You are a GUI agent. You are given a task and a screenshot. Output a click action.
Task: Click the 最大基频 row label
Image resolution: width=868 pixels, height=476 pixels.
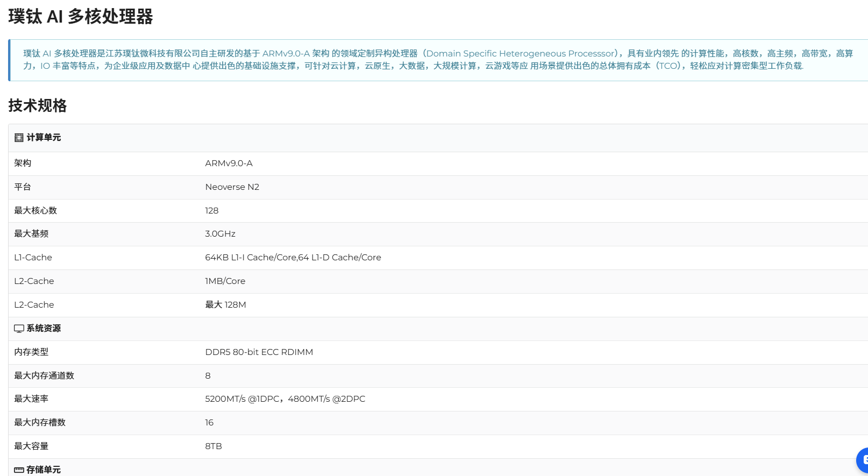pyautogui.click(x=31, y=234)
